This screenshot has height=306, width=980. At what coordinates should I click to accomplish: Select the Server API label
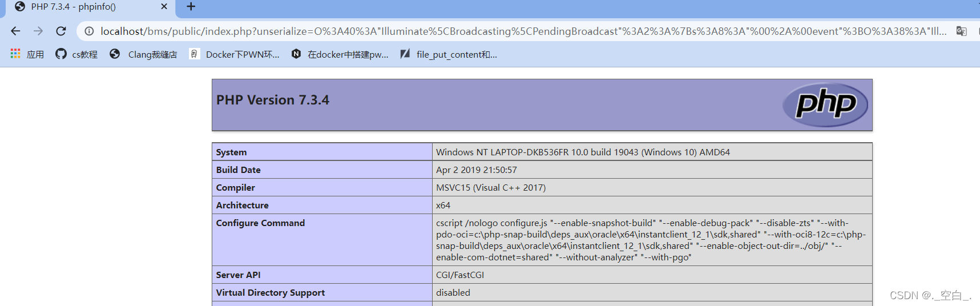[238, 275]
